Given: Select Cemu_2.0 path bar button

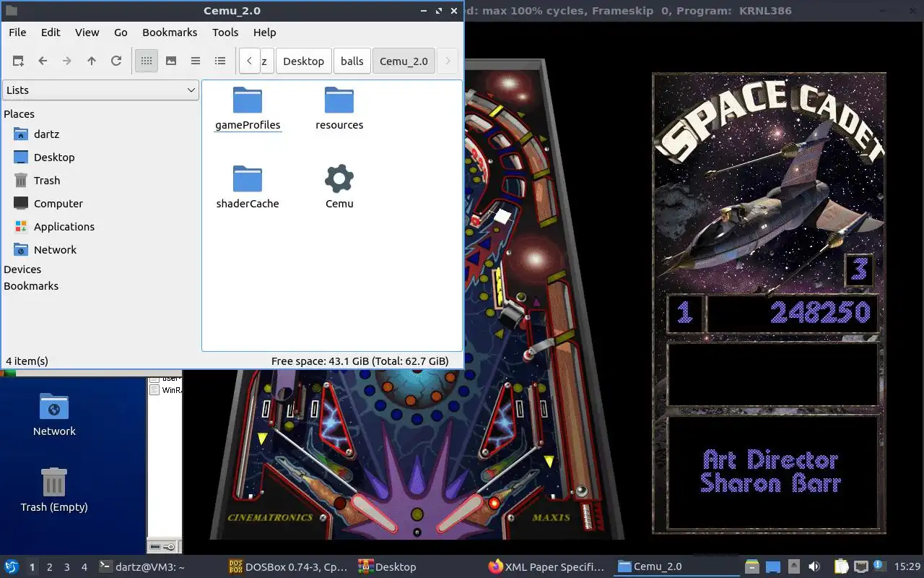Looking at the screenshot, I should 404,61.
